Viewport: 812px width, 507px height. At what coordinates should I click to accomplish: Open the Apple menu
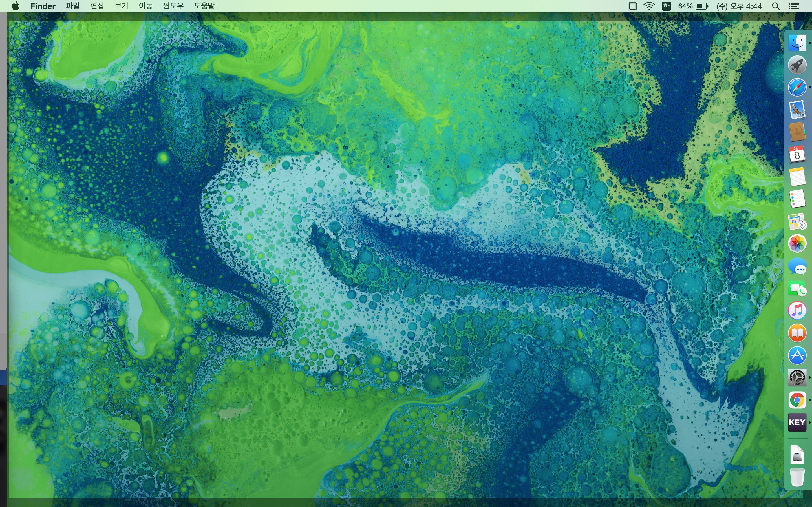[x=15, y=6]
